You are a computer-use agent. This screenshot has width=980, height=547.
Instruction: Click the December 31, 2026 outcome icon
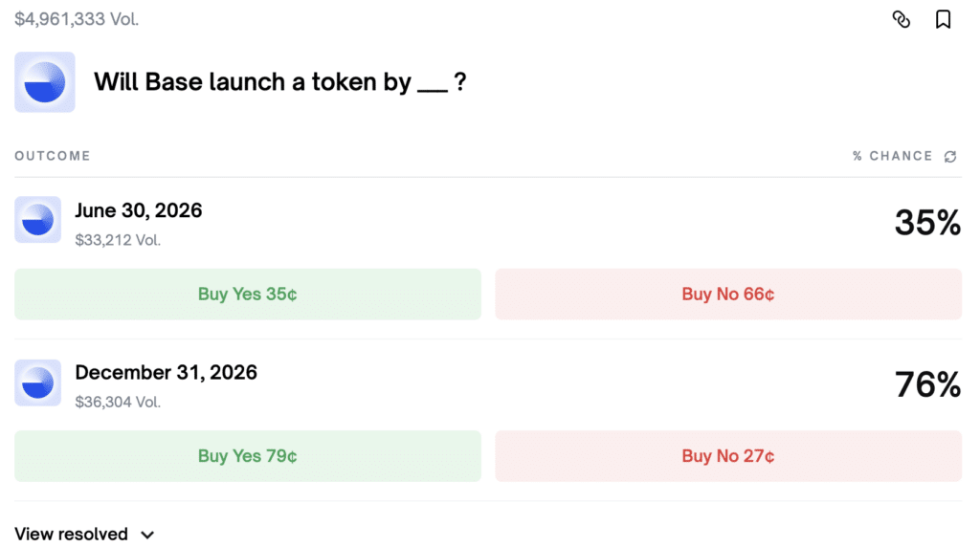click(x=38, y=383)
